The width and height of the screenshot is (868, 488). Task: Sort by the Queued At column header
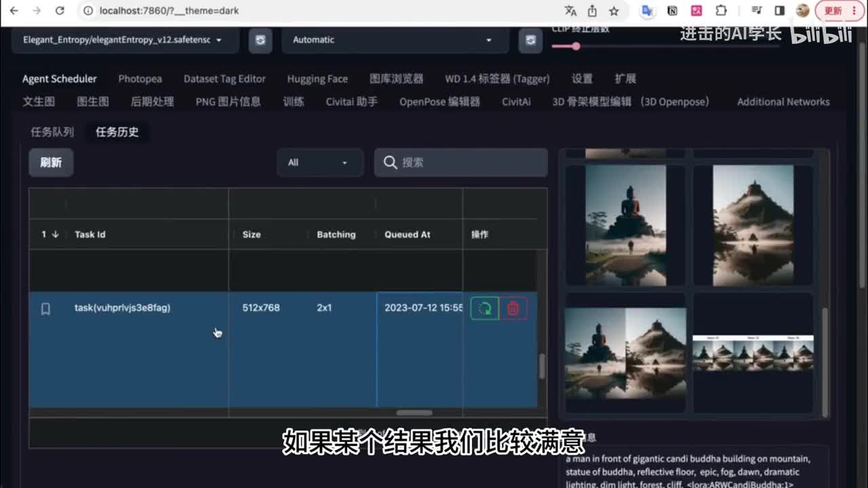(x=408, y=235)
